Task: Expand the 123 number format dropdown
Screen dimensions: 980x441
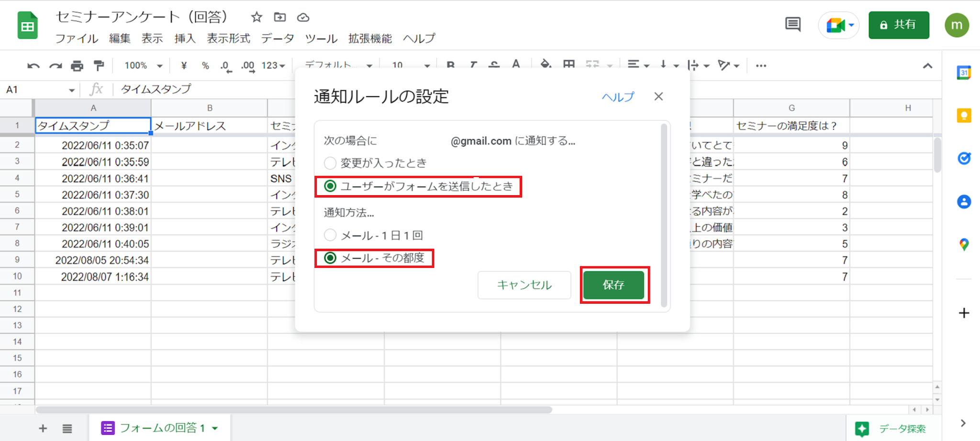Action: [273, 66]
